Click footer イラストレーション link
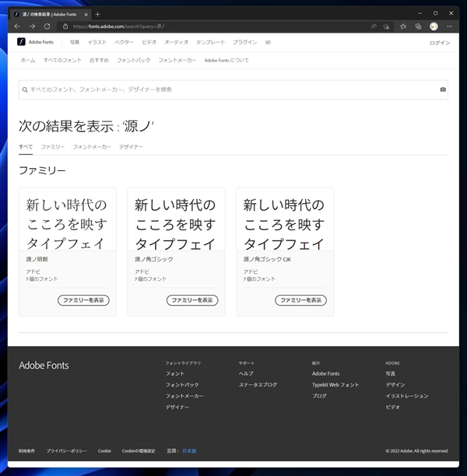Screen dimensions: 467x476 pyautogui.click(x=407, y=396)
